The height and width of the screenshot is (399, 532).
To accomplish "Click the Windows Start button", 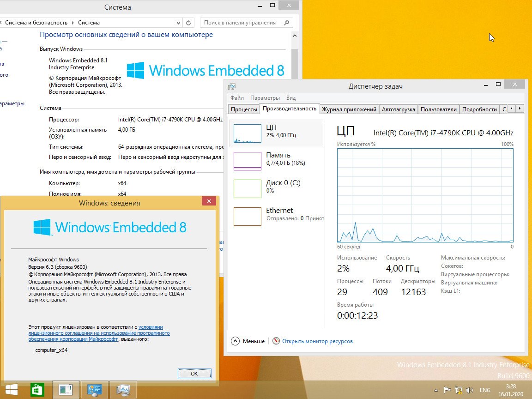I will coord(12,390).
